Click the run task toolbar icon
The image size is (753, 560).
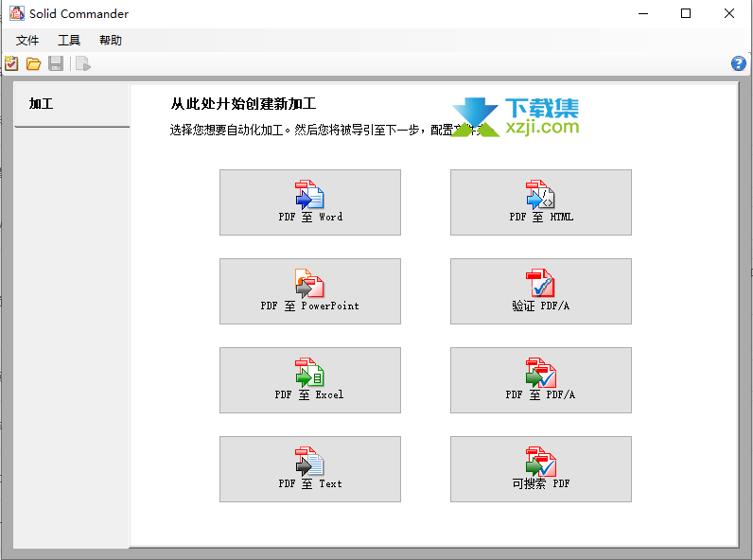83,63
